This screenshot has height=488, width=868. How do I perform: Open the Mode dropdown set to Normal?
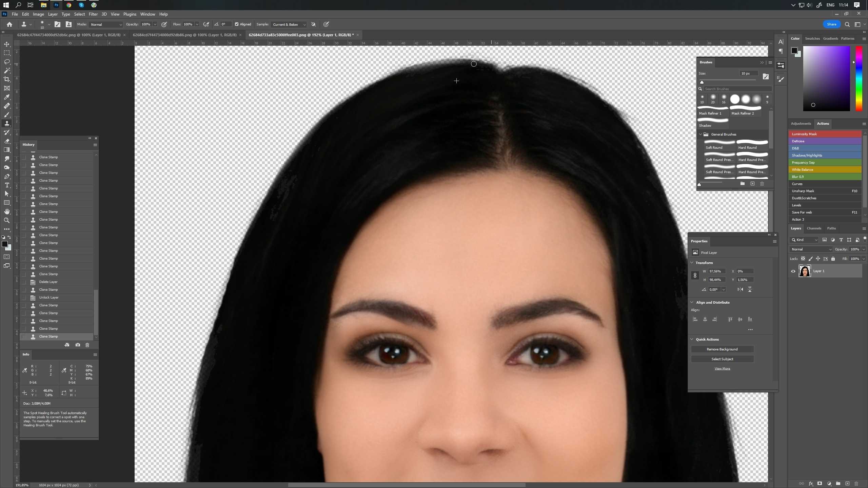[x=106, y=24]
